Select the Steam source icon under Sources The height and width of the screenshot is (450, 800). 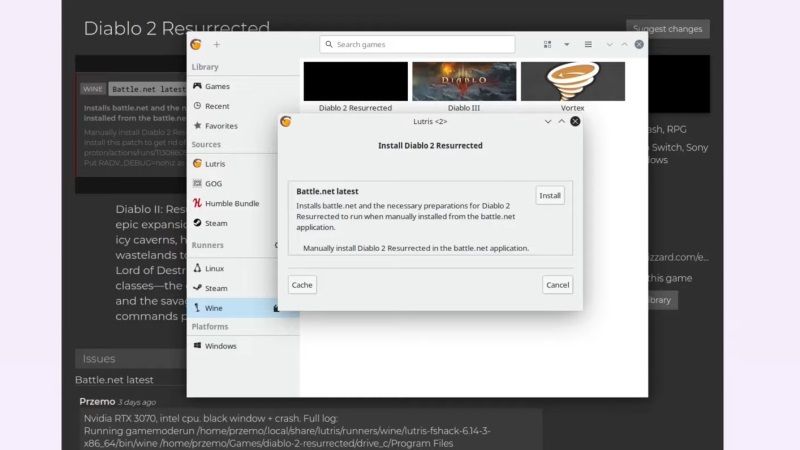pos(197,223)
